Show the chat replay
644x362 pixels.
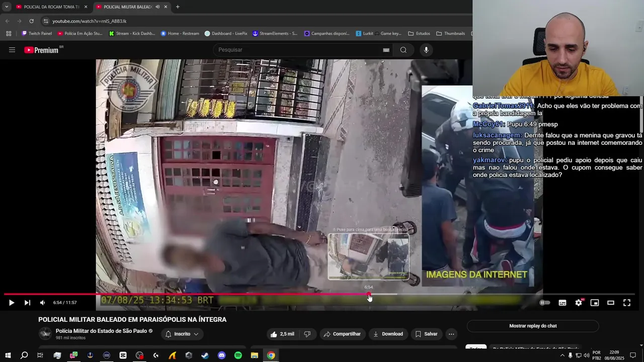[533, 326]
